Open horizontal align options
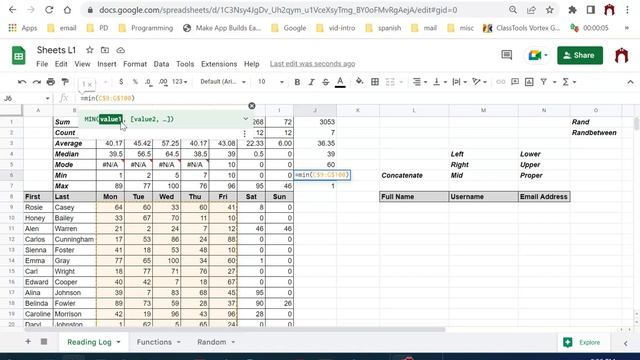Viewport: 640px width, 360px height. 419,82
